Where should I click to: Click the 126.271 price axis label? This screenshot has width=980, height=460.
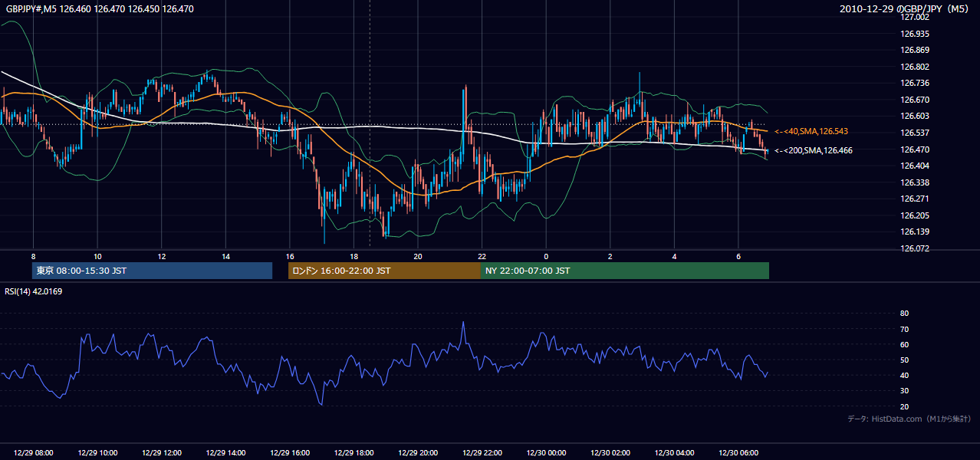(914, 199)
